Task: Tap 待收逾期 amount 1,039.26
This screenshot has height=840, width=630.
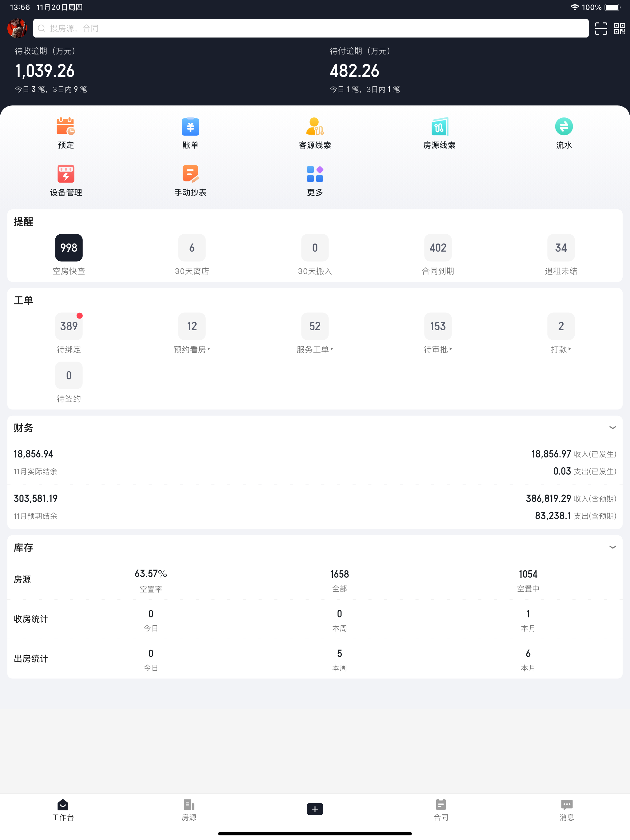Action: point(45,71)
